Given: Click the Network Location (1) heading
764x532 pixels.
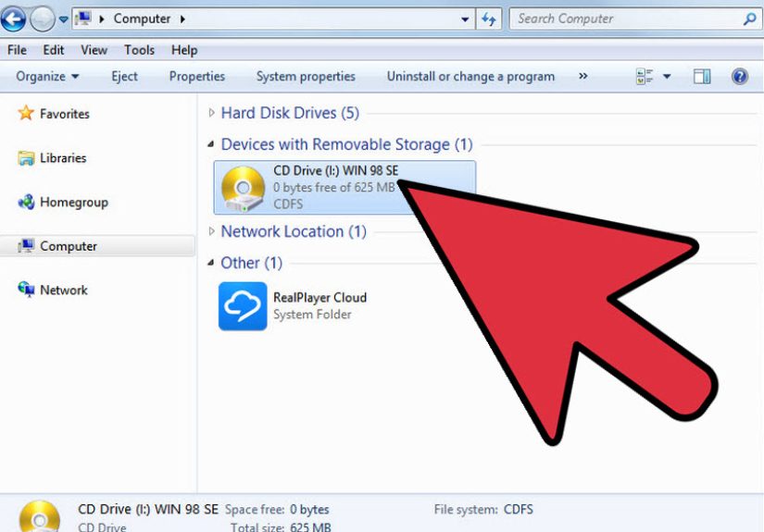Looking at the screenshot, I should point(294,231).
